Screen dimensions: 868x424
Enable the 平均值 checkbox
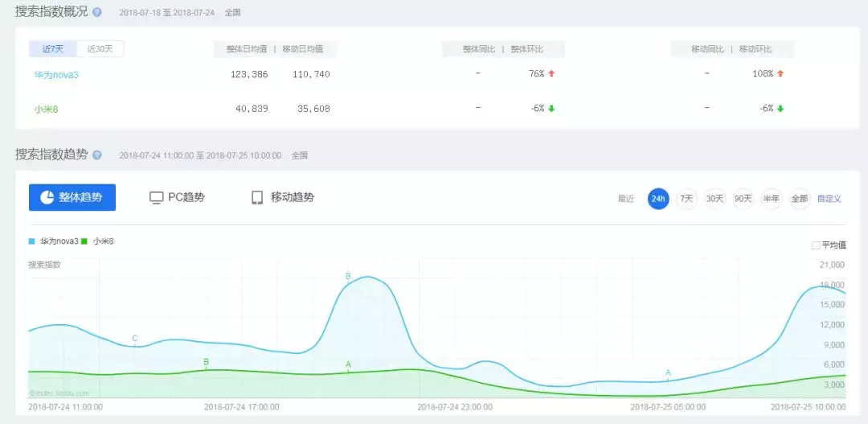(x=816, y=245)
